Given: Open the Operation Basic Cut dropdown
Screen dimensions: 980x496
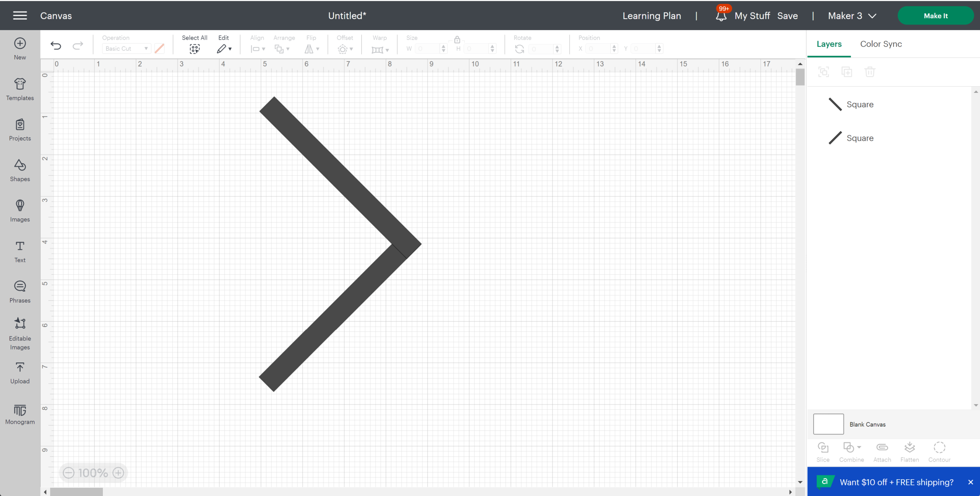Looking at the screenshot, I should (127, 49).
